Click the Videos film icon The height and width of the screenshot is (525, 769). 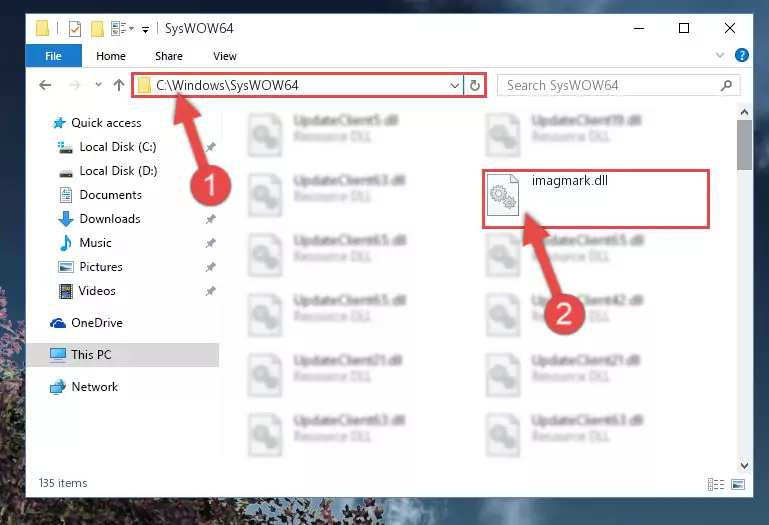click(66, 291)
